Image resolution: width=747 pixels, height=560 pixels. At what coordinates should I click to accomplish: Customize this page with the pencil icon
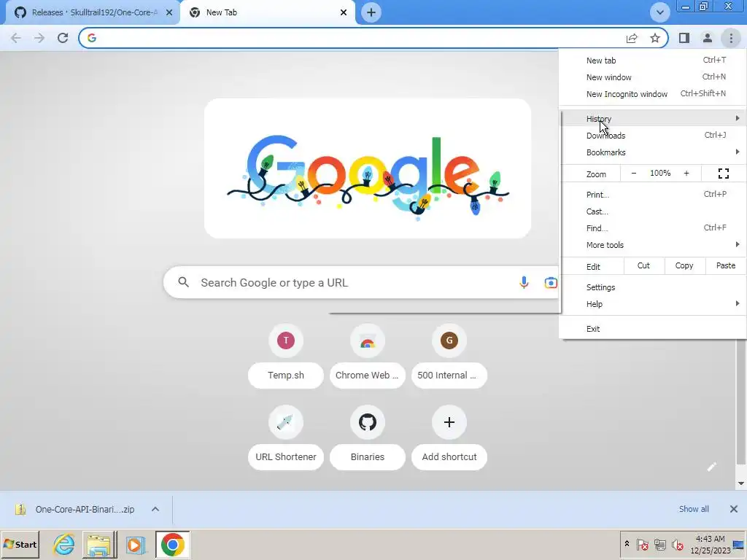coord(712,467)
